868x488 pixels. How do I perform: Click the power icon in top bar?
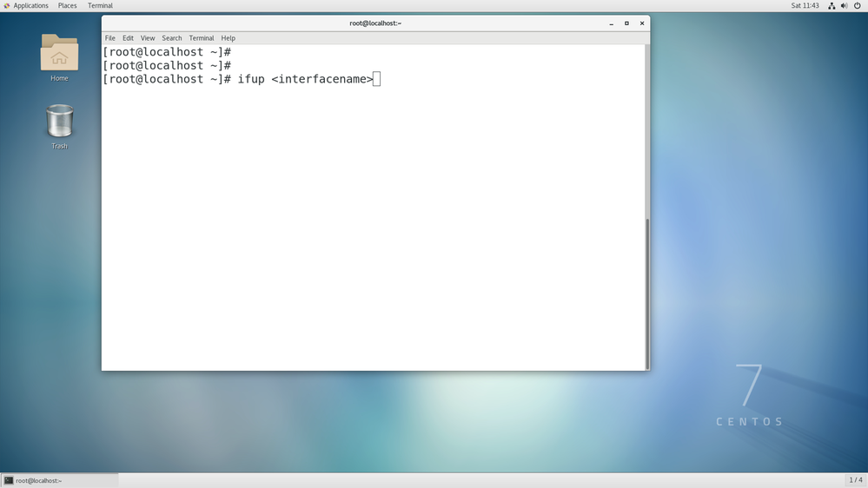click(857, 6)
